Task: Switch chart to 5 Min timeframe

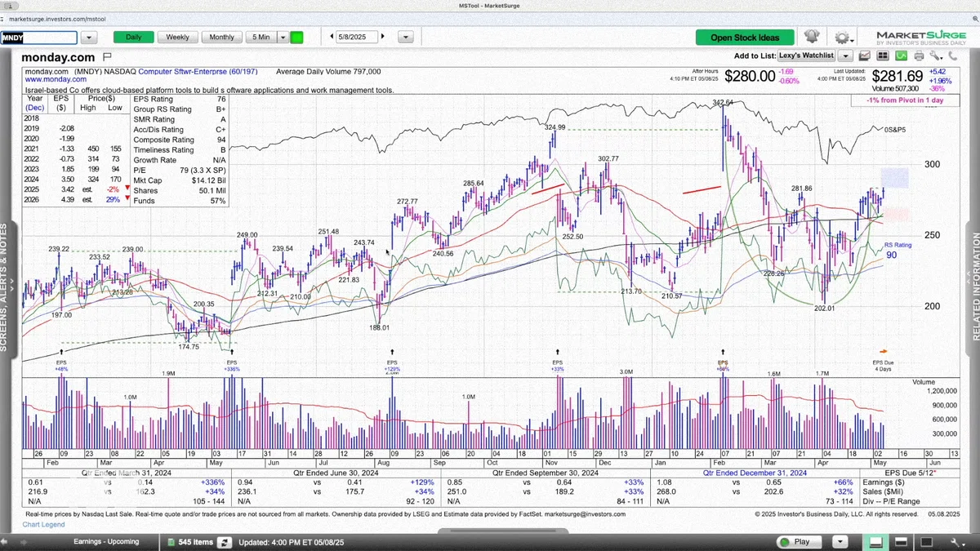Action: click(261, 37)
